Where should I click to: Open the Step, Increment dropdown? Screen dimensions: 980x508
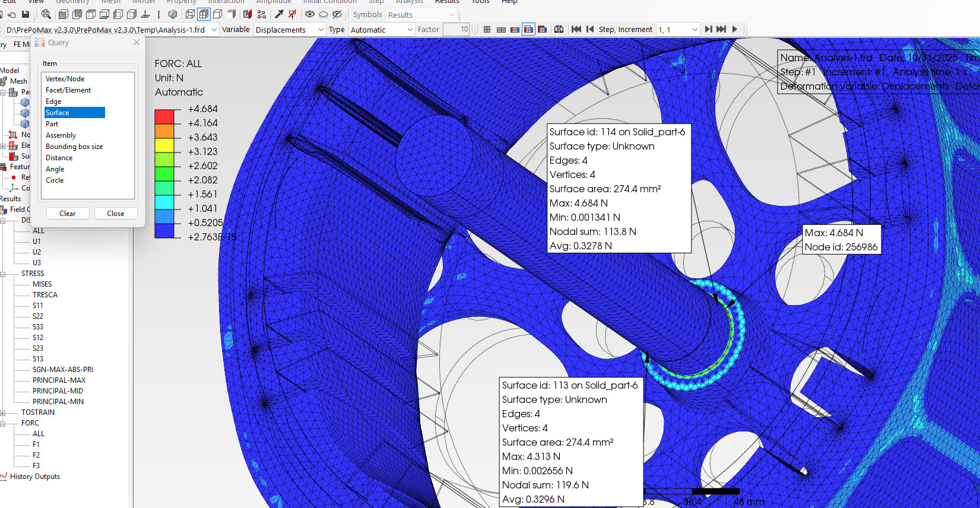(x=677, y=30)
